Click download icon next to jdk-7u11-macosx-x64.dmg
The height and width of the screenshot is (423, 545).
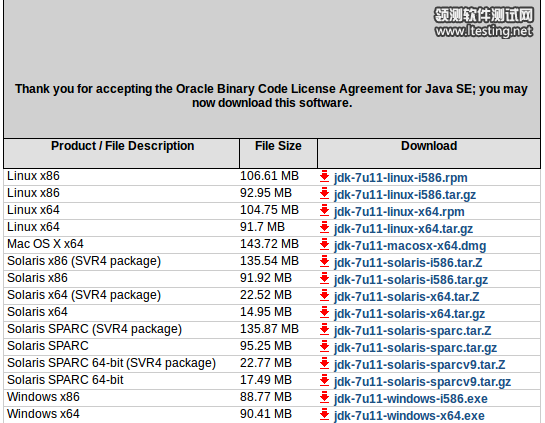[x=324, y=244]
